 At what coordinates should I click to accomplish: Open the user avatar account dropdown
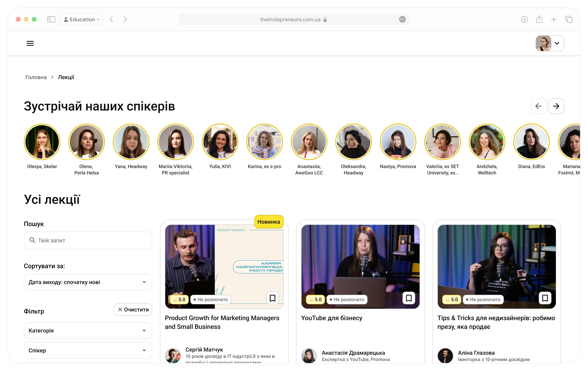pos(549,43)
